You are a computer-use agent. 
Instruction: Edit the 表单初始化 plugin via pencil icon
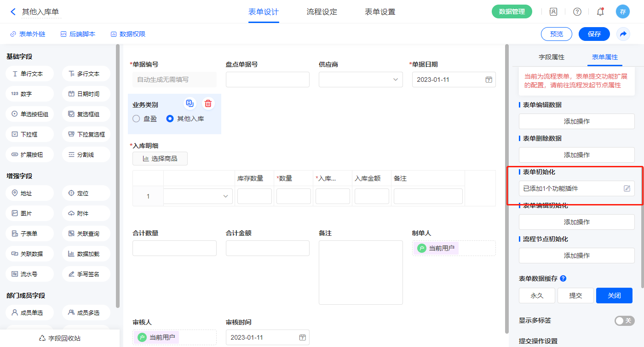(627, 188)
